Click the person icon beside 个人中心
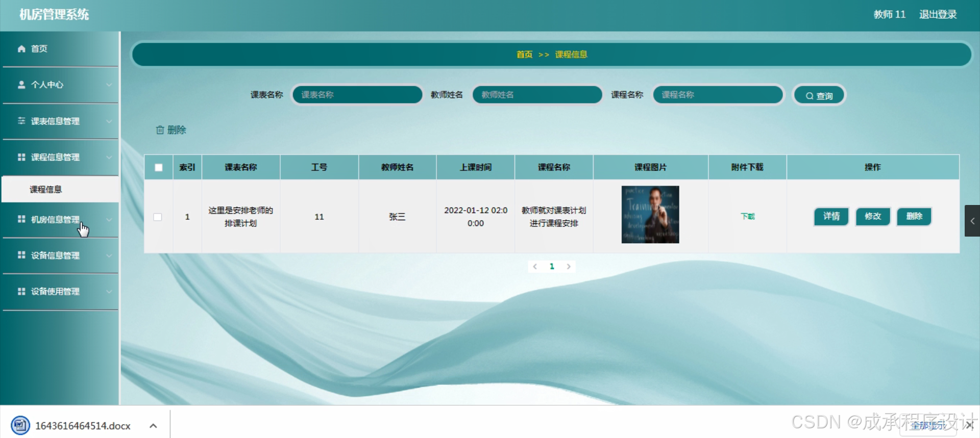 (21, 85)
